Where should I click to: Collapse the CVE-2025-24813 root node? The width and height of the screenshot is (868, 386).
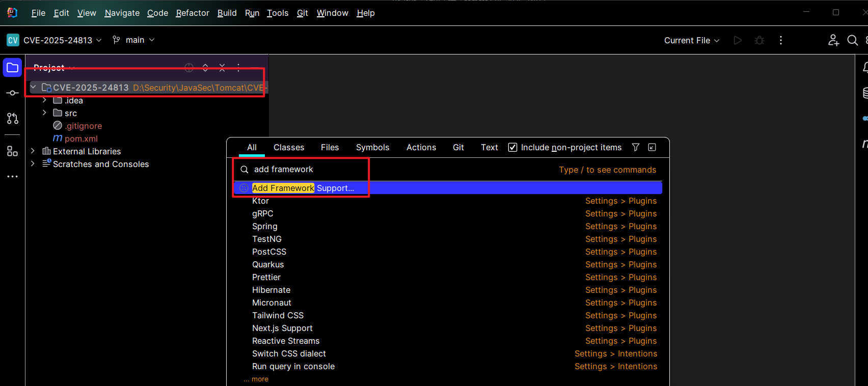tap(33, 87)
